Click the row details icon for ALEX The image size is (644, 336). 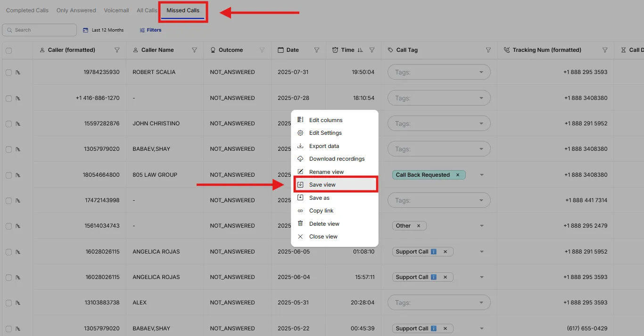(x=18, y=303)
